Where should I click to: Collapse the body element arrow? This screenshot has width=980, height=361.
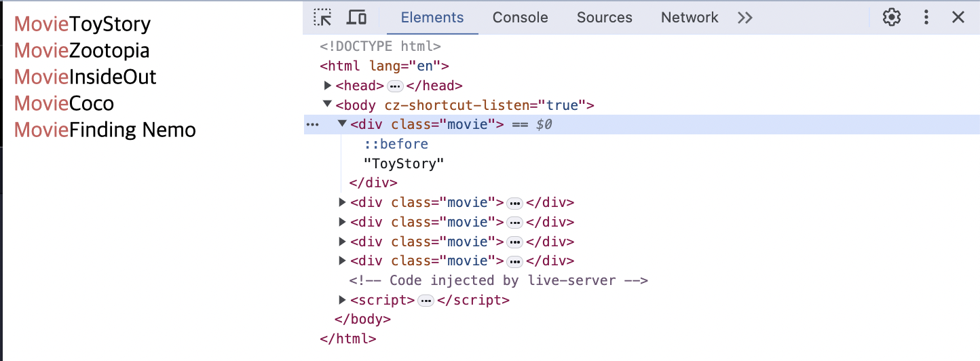click(328, 105)
